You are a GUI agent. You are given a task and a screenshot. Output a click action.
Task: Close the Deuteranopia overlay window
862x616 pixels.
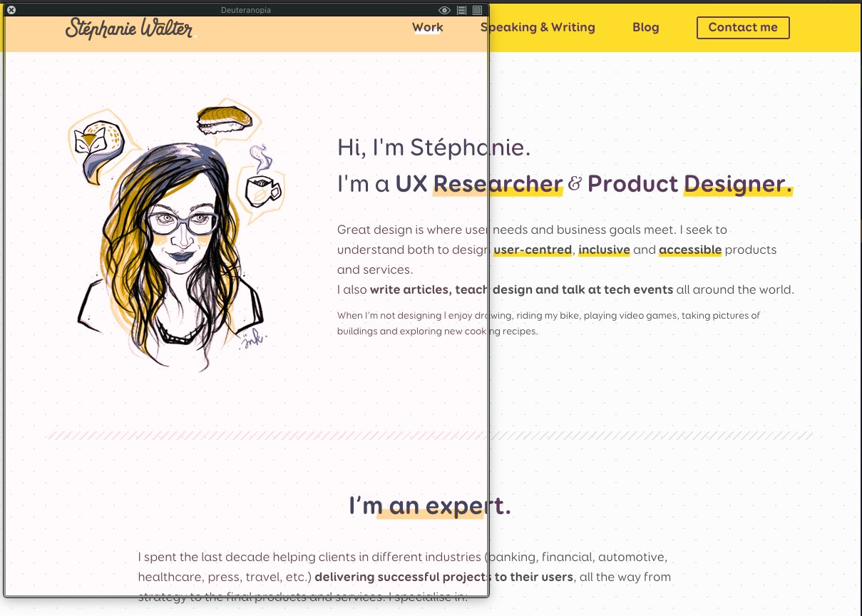point(11,10)
